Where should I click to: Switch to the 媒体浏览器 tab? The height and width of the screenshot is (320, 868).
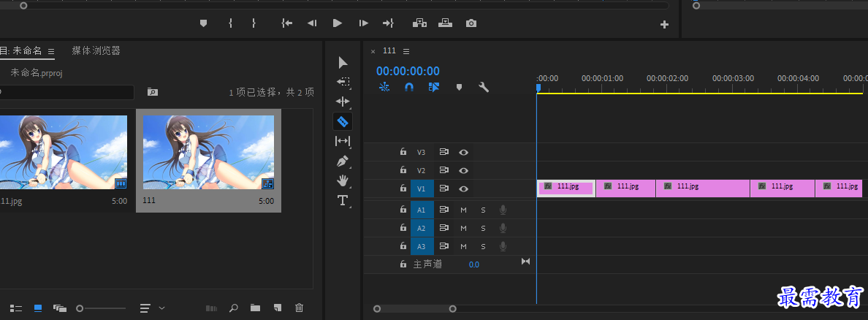pos(96,51)
